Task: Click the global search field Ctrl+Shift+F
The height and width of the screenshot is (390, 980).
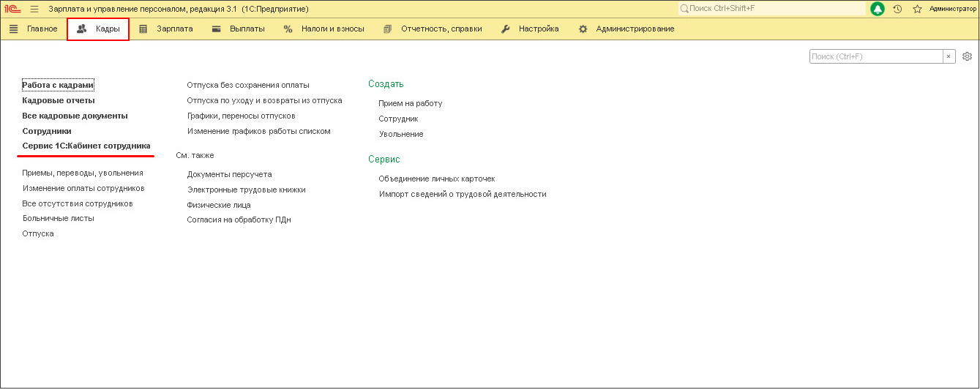Action: (772, 9)
